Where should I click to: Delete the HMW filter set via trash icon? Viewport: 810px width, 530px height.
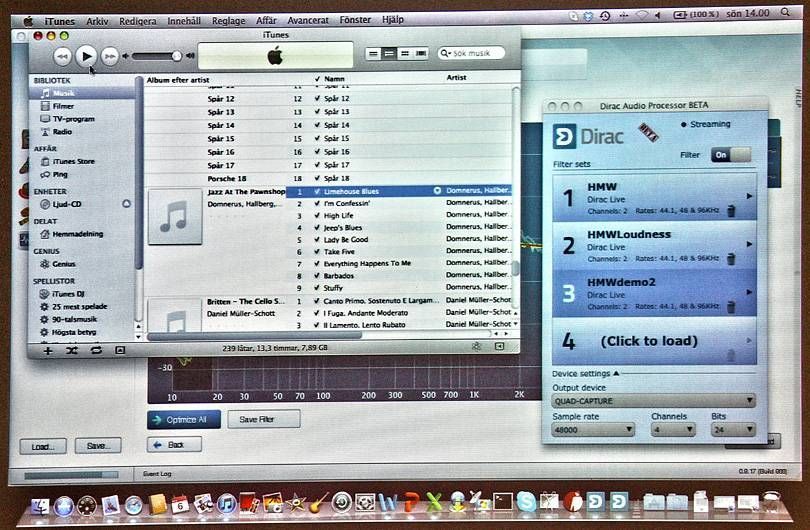(731, 210)
